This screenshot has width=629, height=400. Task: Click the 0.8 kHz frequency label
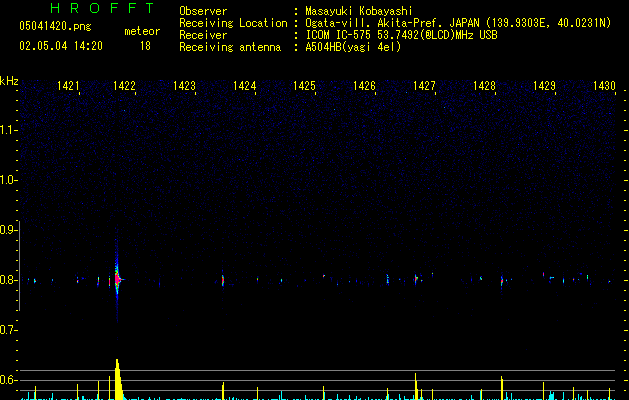click(x=8, y=280)
